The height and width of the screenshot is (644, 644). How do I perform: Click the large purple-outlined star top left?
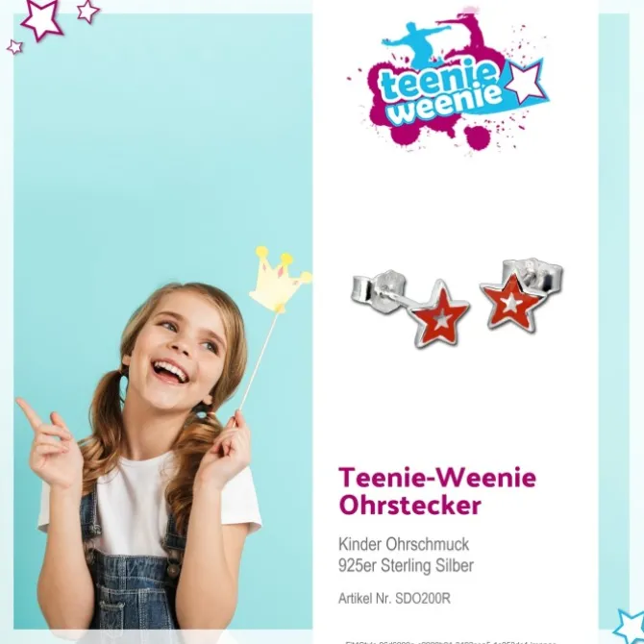click(41, 18)
